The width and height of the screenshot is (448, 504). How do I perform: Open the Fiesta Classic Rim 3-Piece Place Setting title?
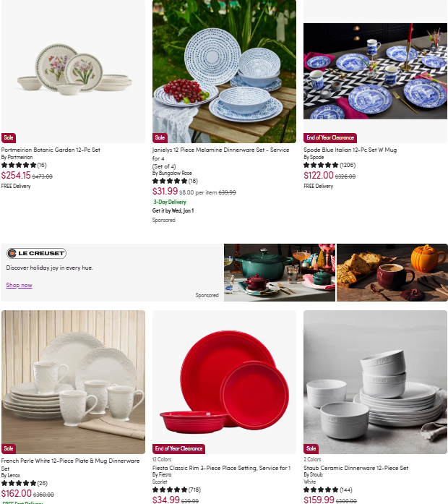pos(221,468)
